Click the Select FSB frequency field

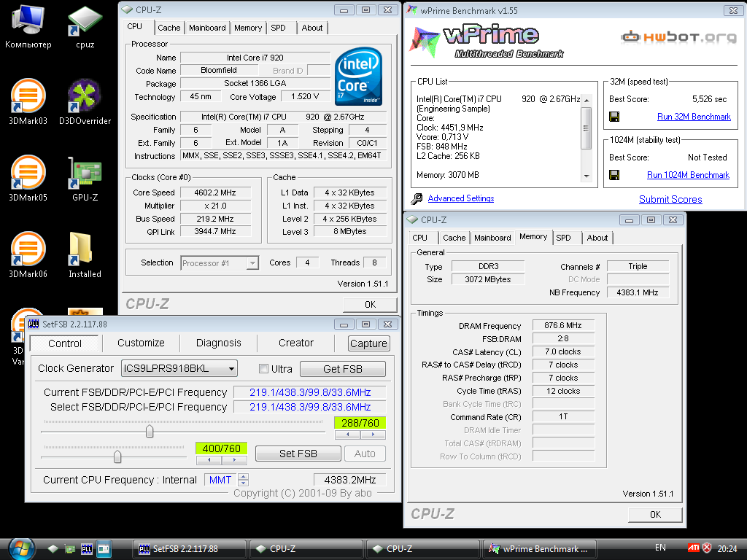pyautogui.click(x=309, y=407)
